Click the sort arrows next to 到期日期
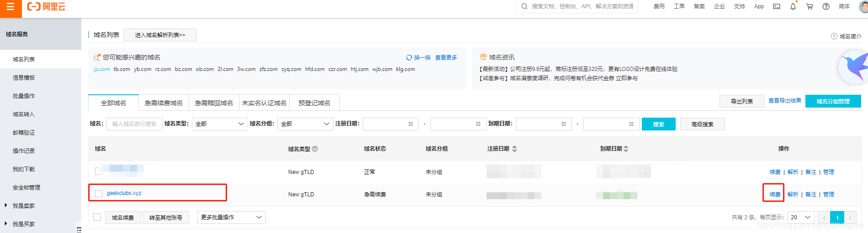868x233 pixels. click(626, 149)
